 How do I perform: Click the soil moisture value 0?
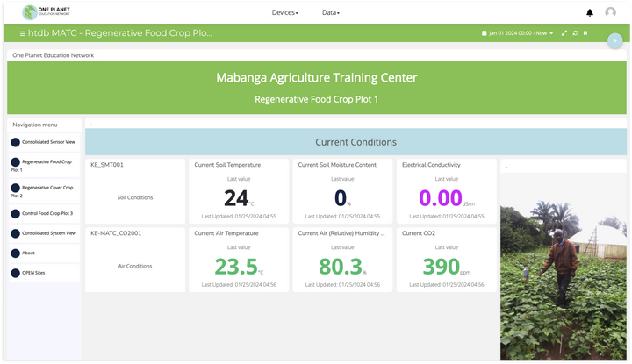tap(341, 198)
